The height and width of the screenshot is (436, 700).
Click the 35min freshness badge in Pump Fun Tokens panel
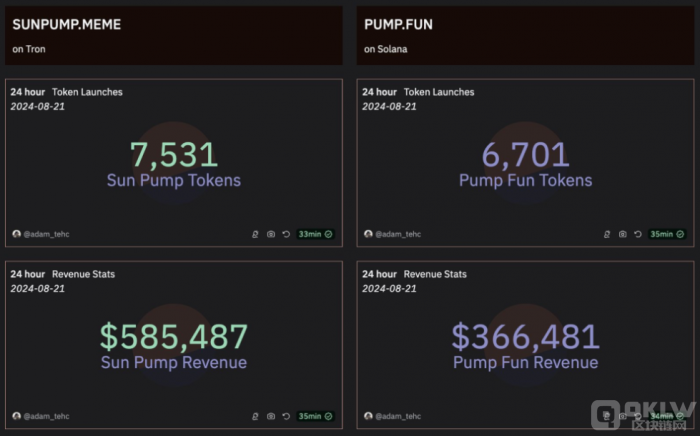666,234
